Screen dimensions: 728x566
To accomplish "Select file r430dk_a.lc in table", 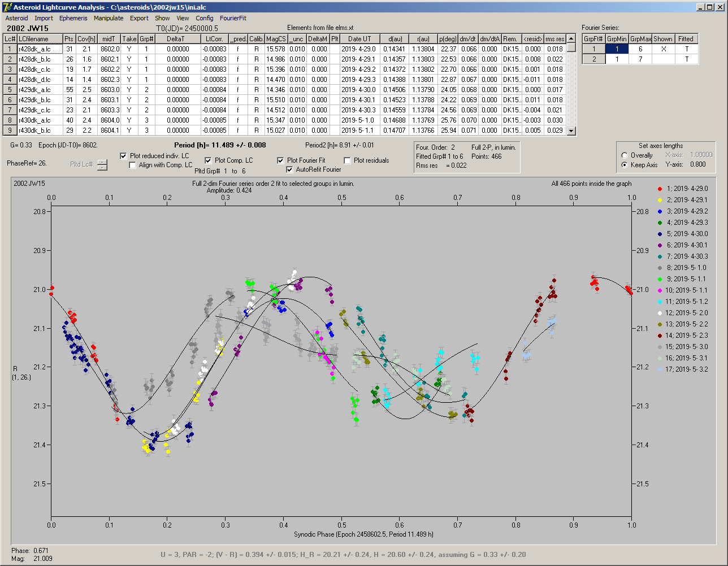I will (x=40, y=120).
